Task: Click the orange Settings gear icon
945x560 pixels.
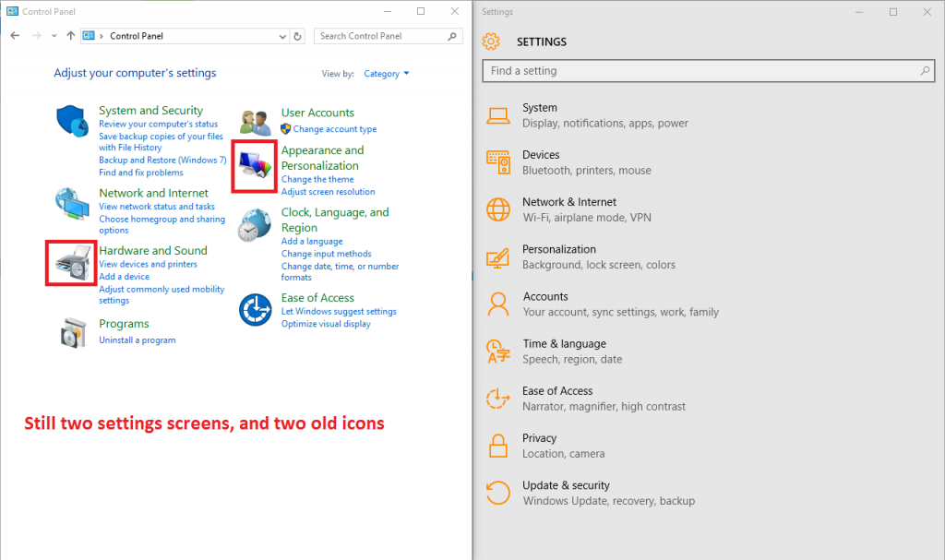Action: (x=491, y=41)
